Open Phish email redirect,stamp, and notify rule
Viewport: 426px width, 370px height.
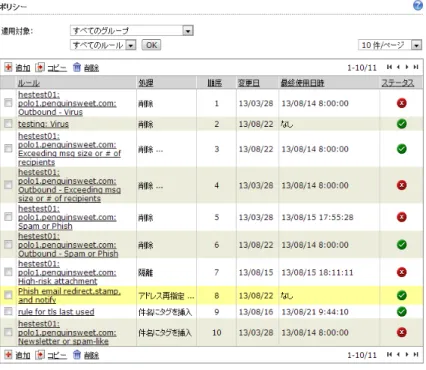click(69, 295)
